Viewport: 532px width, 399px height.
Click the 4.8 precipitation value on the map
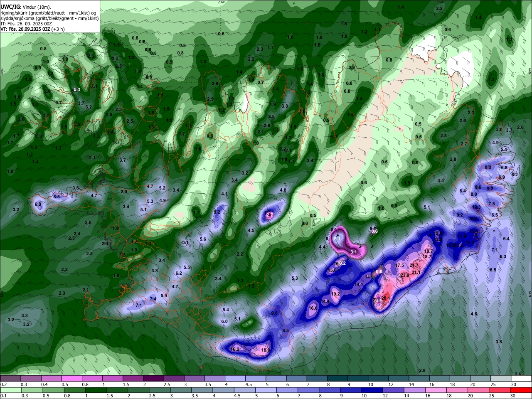283,190
